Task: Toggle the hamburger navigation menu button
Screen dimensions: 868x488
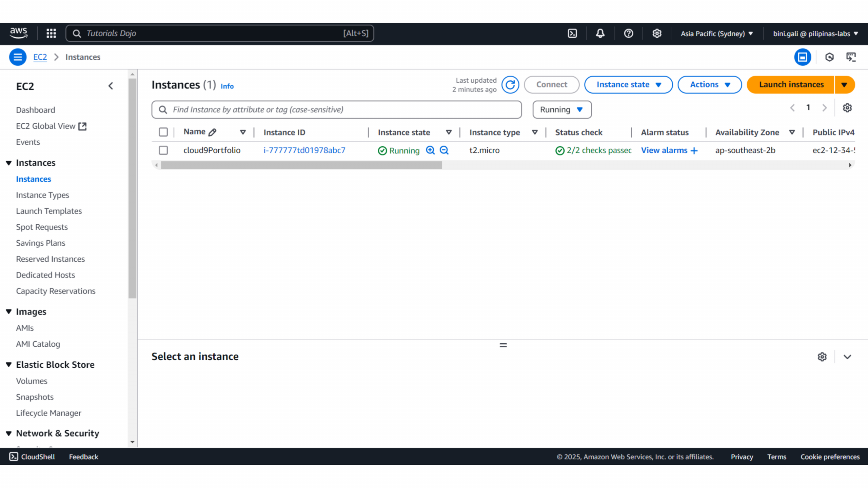Action: pyautogui.click(x=18, y=57)
